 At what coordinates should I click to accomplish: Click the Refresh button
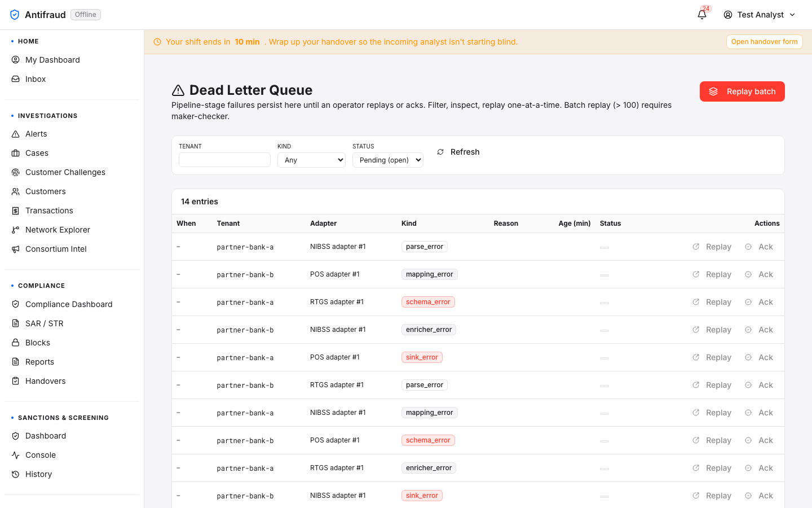coord(458,152)
